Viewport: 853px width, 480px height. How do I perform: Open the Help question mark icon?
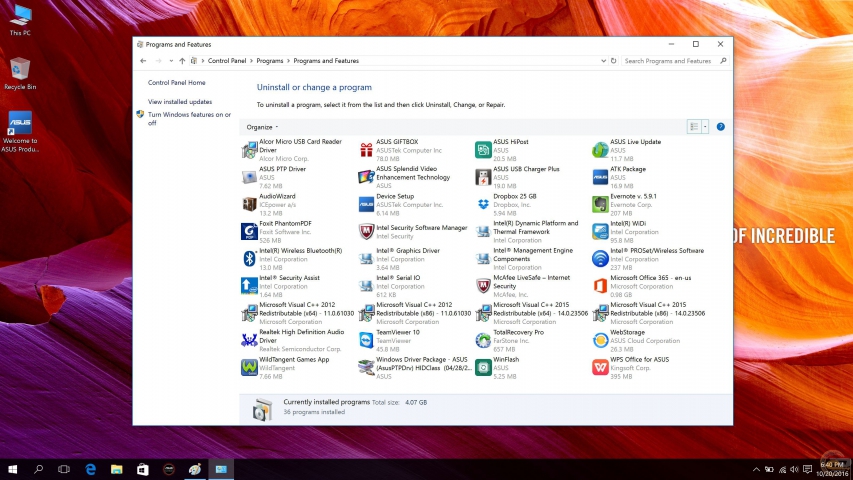click(x=720, y=127)
